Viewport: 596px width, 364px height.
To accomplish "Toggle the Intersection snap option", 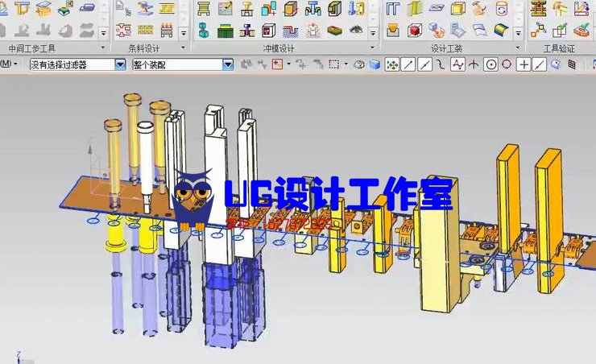I will tap(474, 64).
